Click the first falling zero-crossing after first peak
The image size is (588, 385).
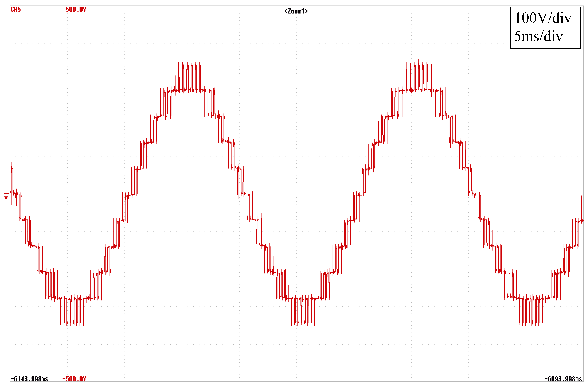pyautogui.click(x=245, y=194)
